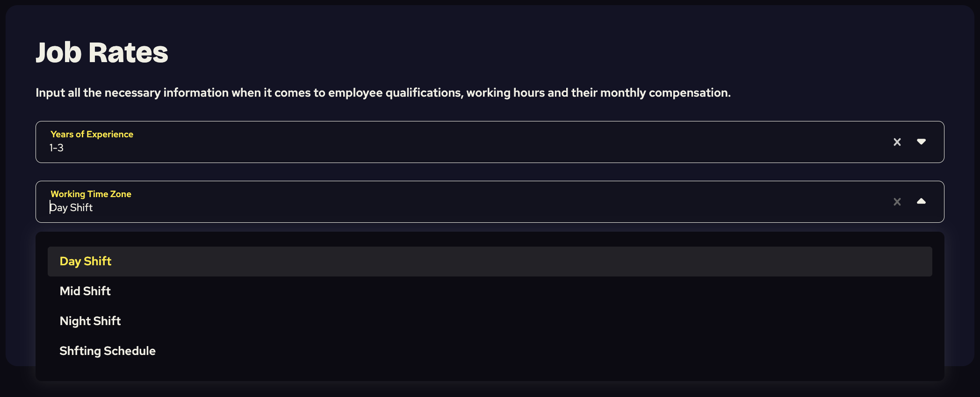Clear the Years of Experience selection

point(897,142)
